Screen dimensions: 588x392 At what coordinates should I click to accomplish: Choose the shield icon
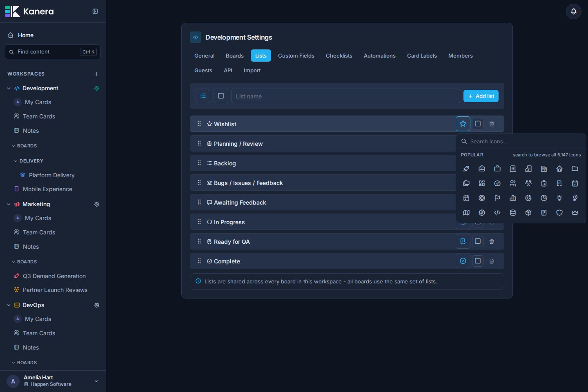coord(559,213)
